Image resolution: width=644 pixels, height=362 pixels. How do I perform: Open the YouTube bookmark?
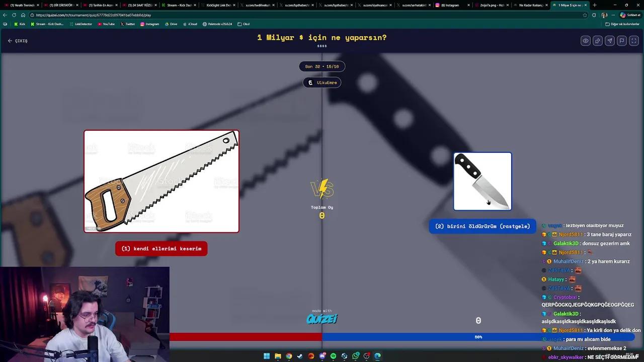107,24
